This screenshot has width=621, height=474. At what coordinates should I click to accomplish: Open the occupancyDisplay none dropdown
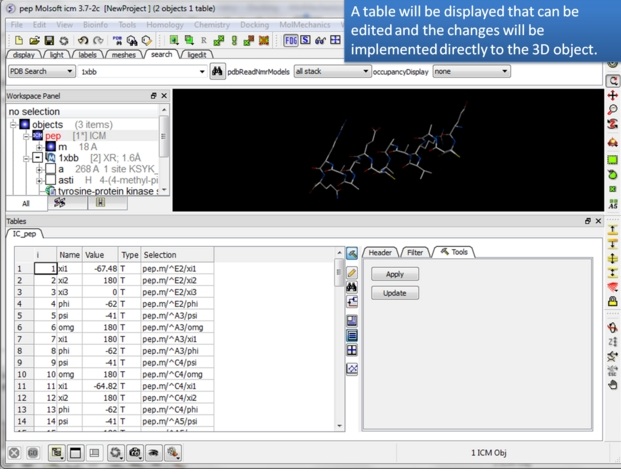471,71
